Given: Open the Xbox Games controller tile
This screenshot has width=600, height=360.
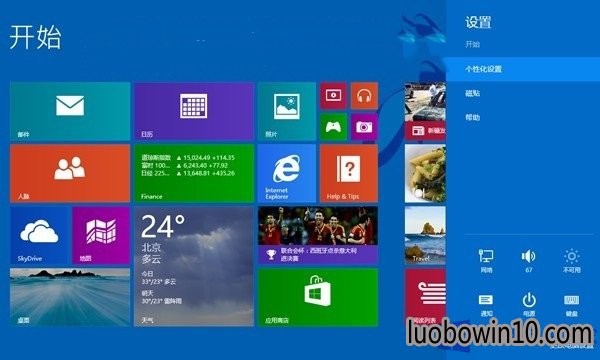Looking at the screenshot, I should [x=333, y=127].
